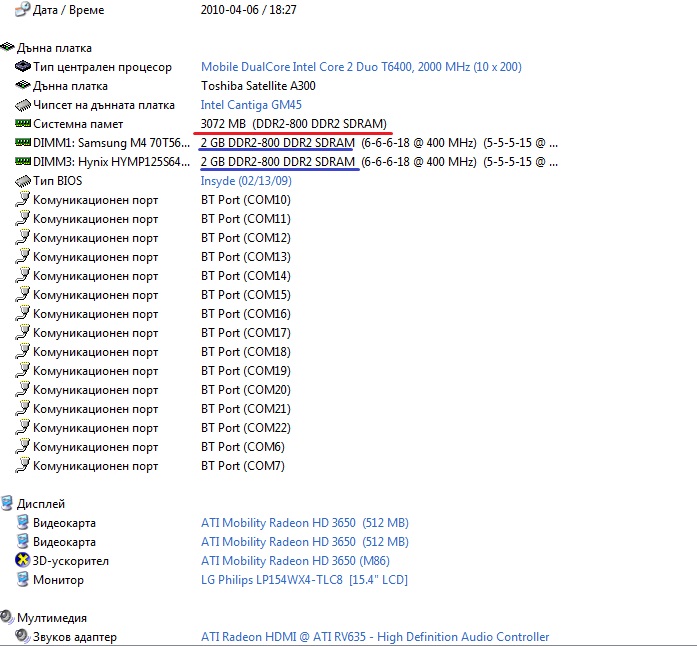Click the Дисплей section header icon
The width and height of the screenshot is (697, 646).
click(8, 504)
